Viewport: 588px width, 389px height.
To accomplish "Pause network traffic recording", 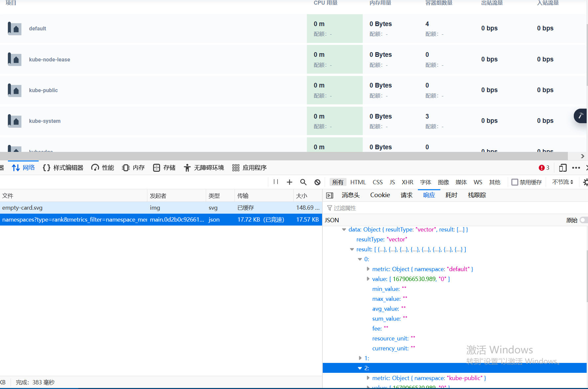I will coord(276,182).
